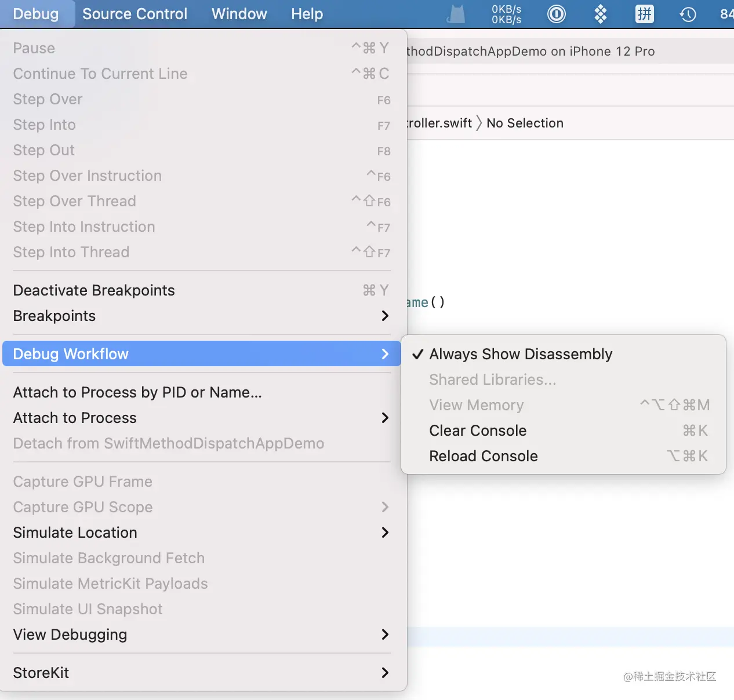Viewport: 734px width, 700px height.
Task: Click Detach from SwiftMethodDispatchAppDemo
Action: (x=202, y=443)
